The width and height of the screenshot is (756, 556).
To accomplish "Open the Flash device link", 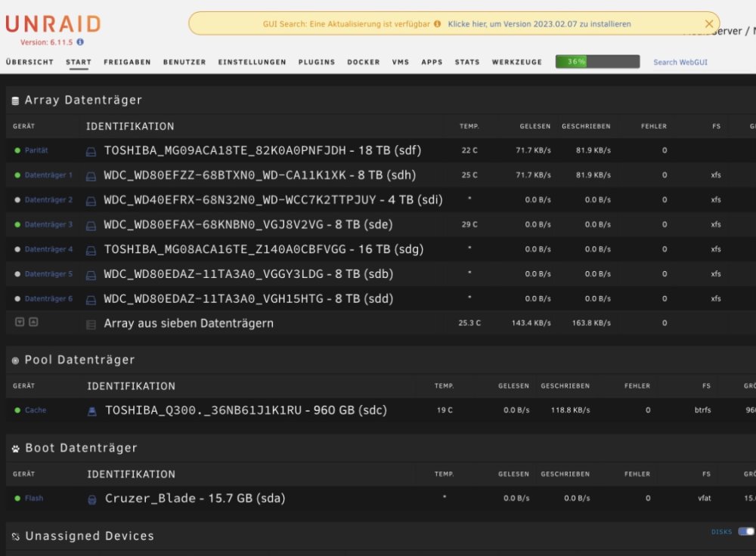I will point(34,498).
